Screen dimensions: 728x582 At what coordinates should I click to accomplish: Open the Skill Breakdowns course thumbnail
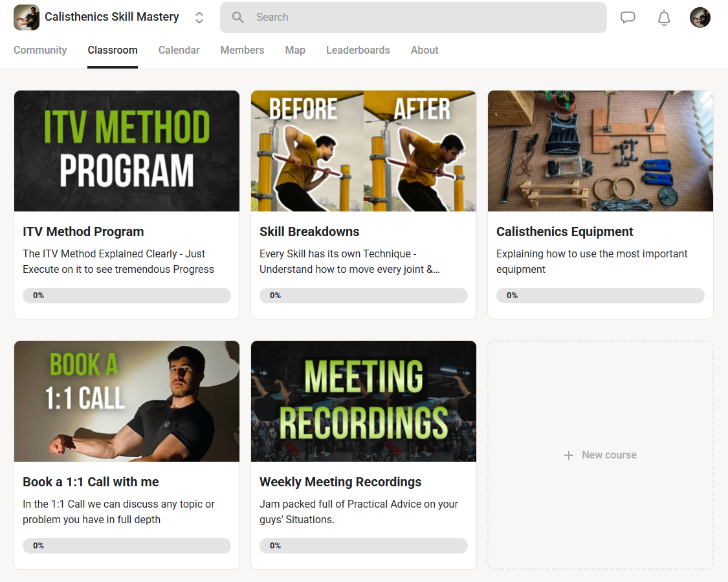pyautogui.click(x=364, y=151)
